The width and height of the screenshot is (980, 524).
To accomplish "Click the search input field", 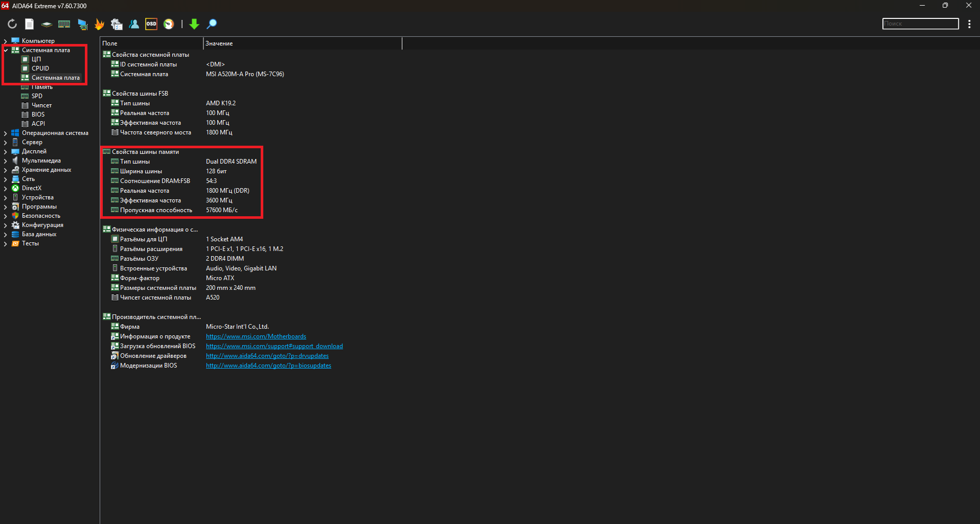I will point(920,24).
